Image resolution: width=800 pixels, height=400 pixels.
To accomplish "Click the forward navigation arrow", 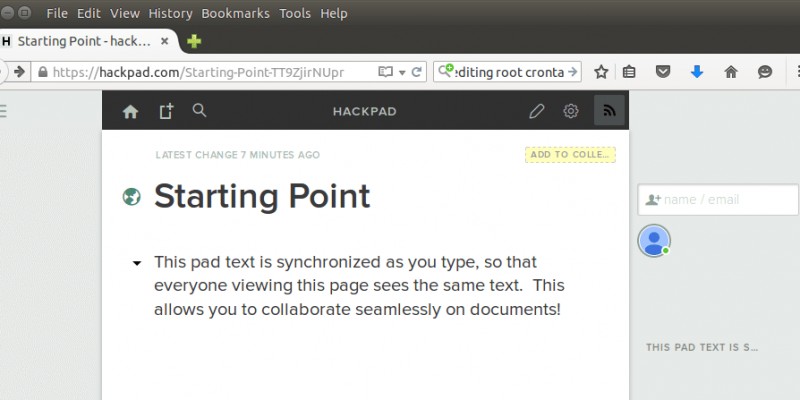I will pos(20,72).
